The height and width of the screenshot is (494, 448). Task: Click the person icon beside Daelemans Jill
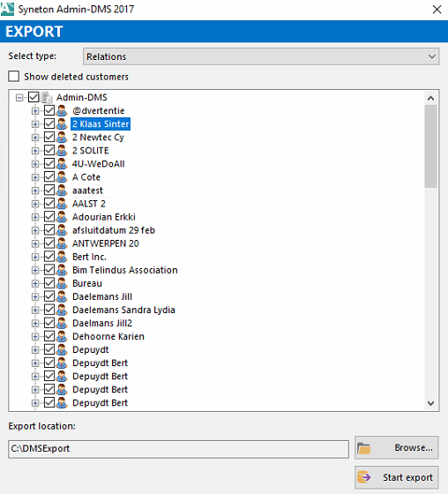[x=62, y=296]
